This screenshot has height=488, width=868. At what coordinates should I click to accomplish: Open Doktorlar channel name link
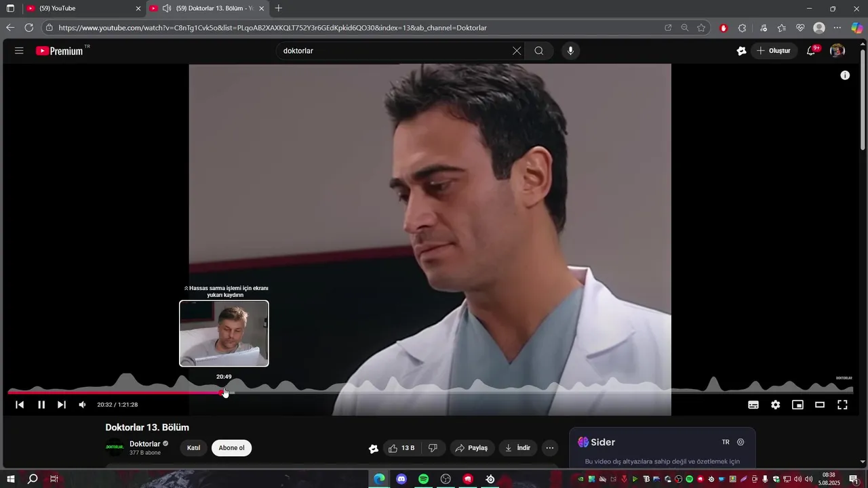144,444
